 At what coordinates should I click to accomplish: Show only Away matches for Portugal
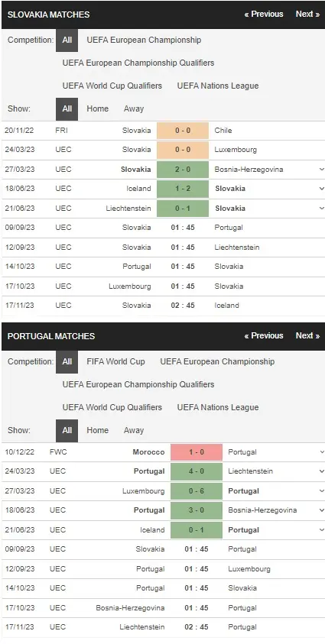coord(134,430)
